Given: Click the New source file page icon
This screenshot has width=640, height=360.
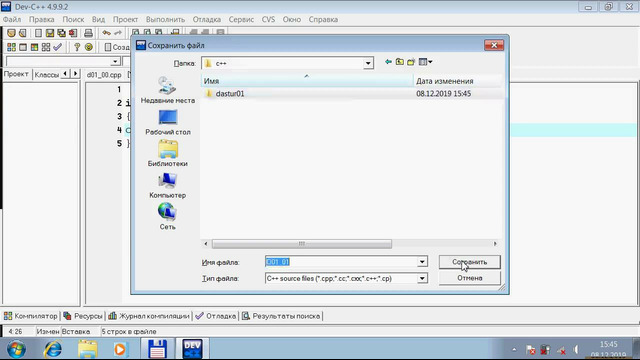Looking at the screenshot, I should (38, 33).
